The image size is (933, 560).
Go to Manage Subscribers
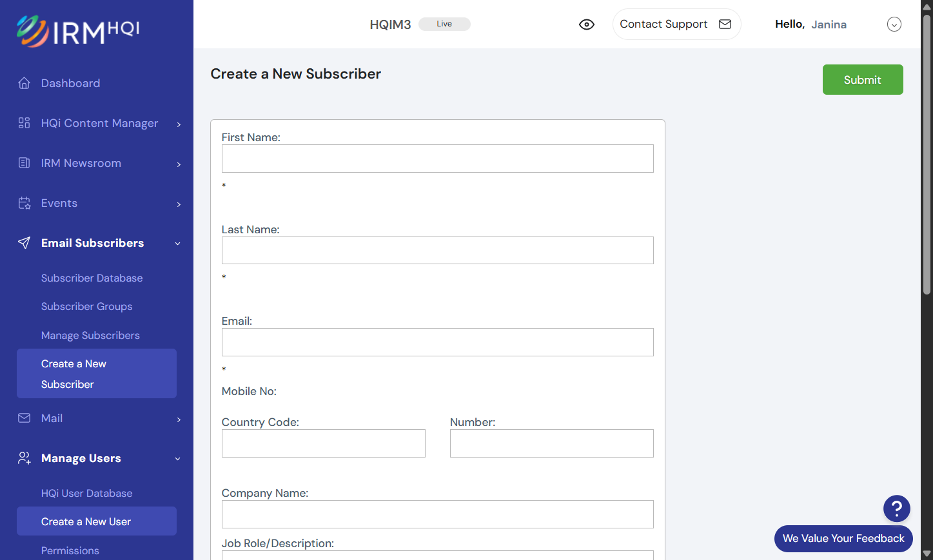point(90,335)
